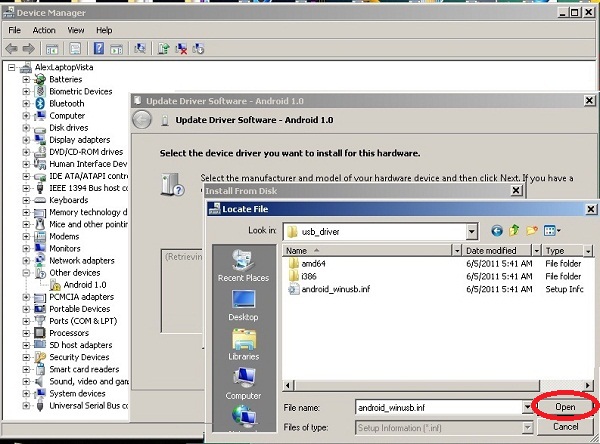Click the Uninstall device icon with red X

pyautogui.click(x=181, y=49)
